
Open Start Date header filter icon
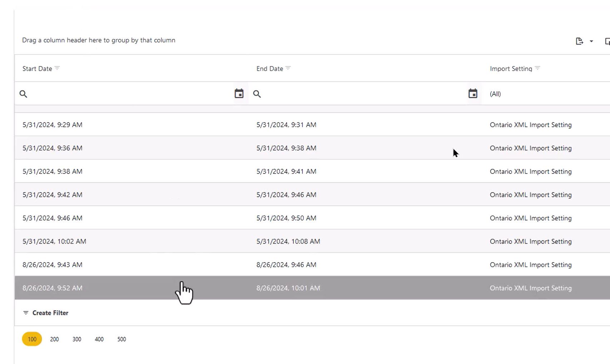pos(57,68)
